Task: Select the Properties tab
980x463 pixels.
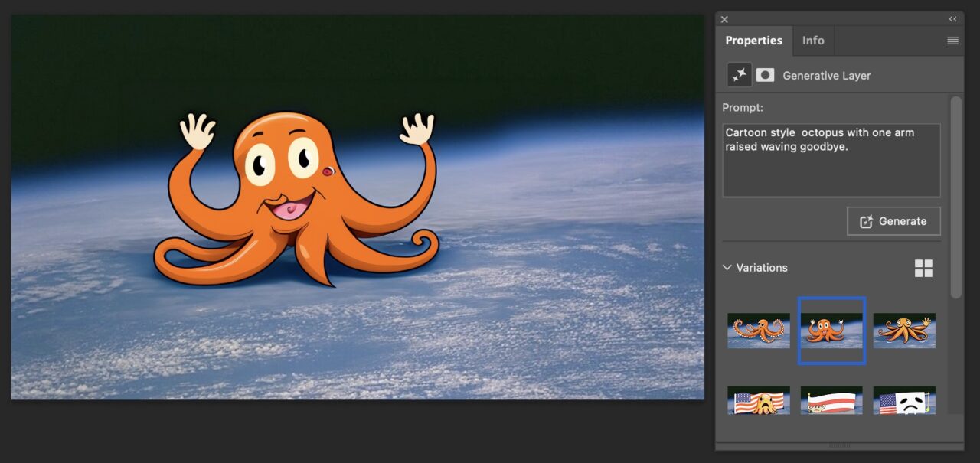Action: pyautogui.click(x=753, y=41)
